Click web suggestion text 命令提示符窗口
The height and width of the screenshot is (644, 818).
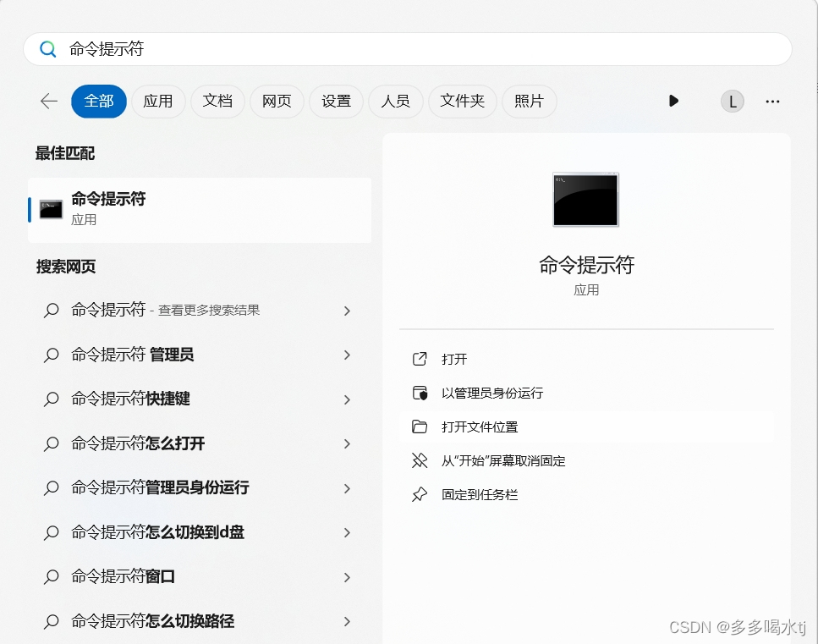124,576
